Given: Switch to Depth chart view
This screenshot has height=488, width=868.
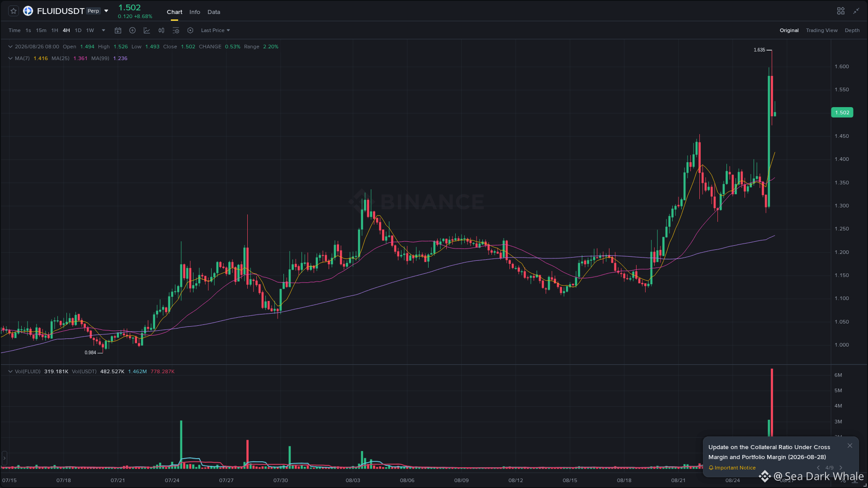Looking at the screenshot, I should [852, 30].
